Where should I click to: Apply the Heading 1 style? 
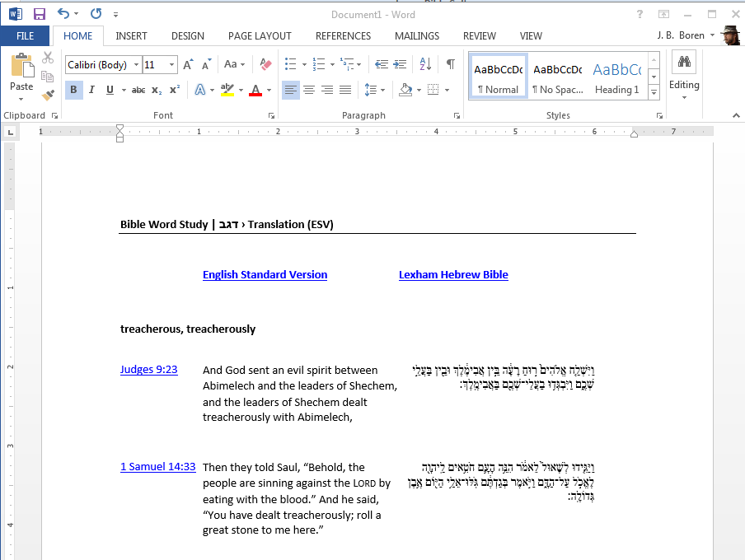tap(616, 76)
